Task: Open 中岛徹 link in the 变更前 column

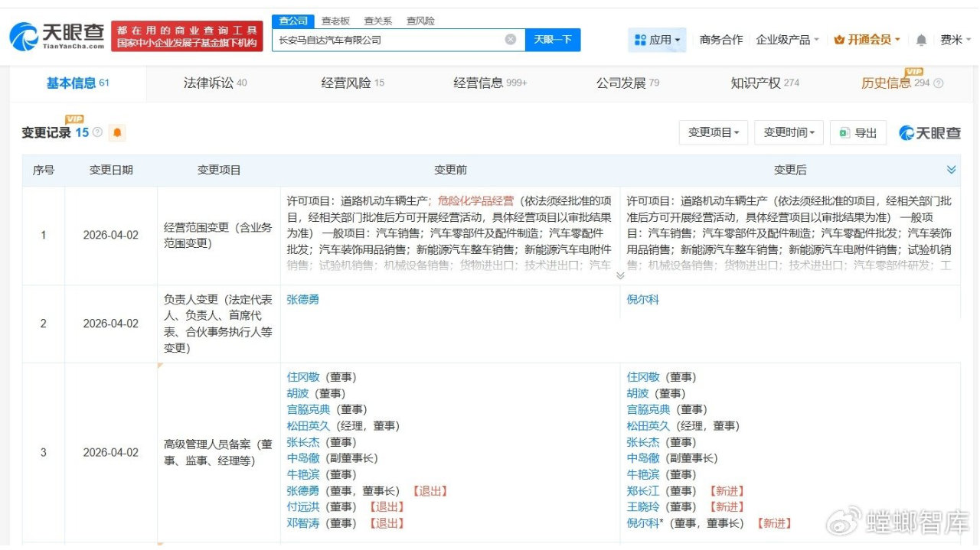Action: pyautogui.click(x=302, y=458)
